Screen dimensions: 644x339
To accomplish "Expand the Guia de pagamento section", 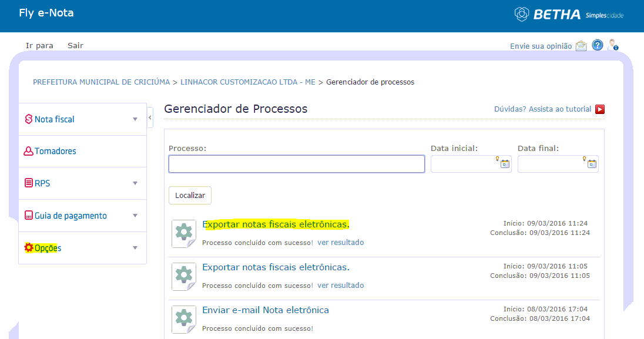I will (82, 216).
